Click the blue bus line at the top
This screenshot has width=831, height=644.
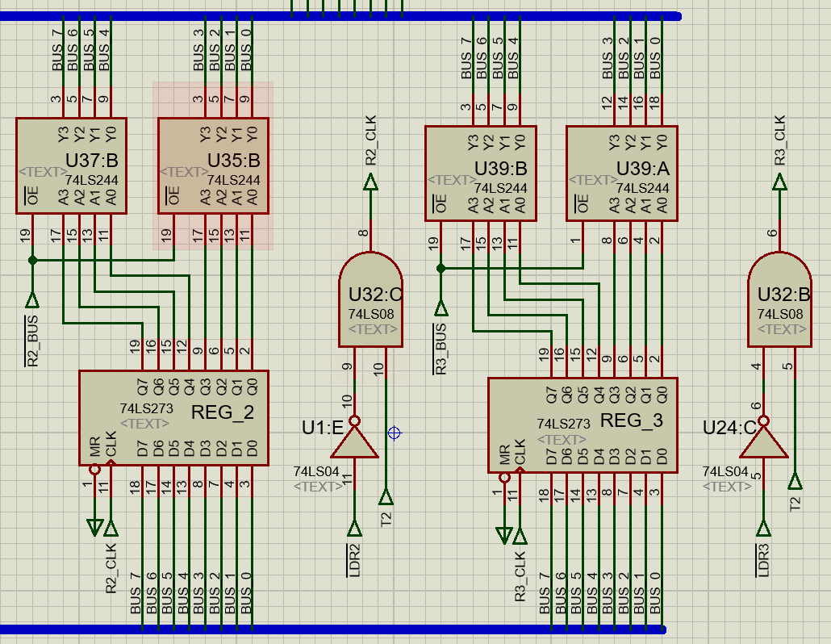[340, 16]
